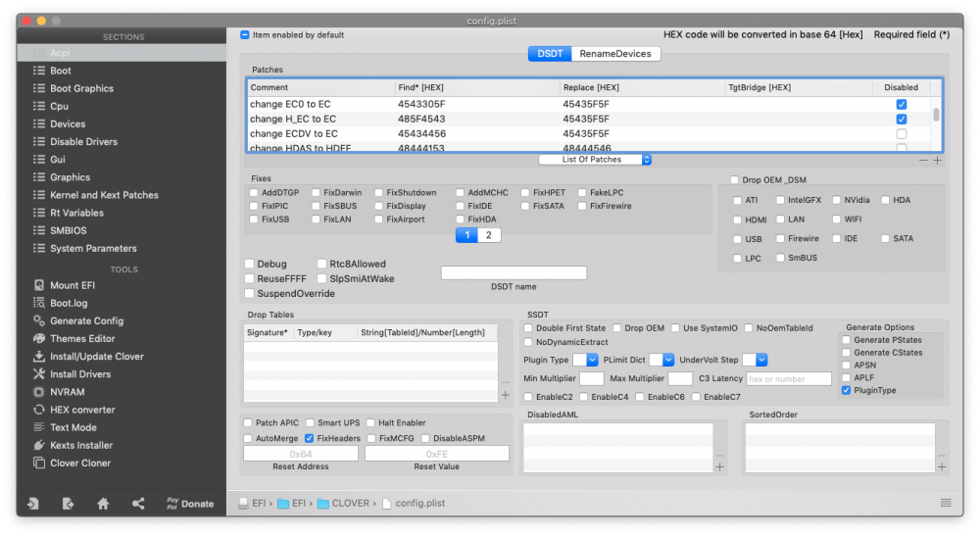Click the CLOVER folder in path bar
Viewport: 980px width, 536px height.
coord(344,503)
